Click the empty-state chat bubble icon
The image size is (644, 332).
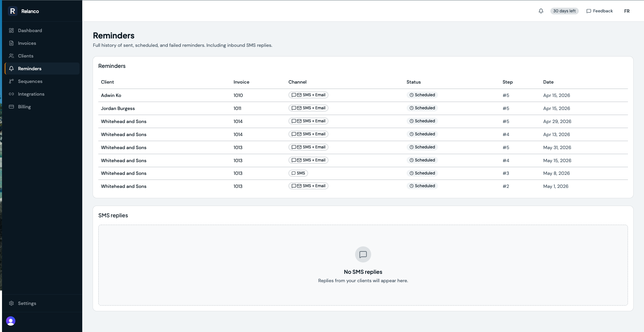363,254
